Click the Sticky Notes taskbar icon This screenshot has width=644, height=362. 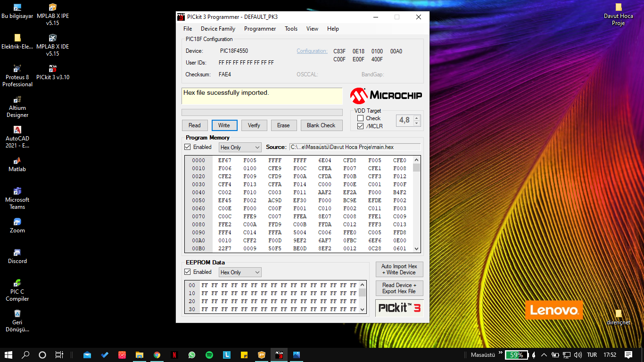click(x=244, y=355)
